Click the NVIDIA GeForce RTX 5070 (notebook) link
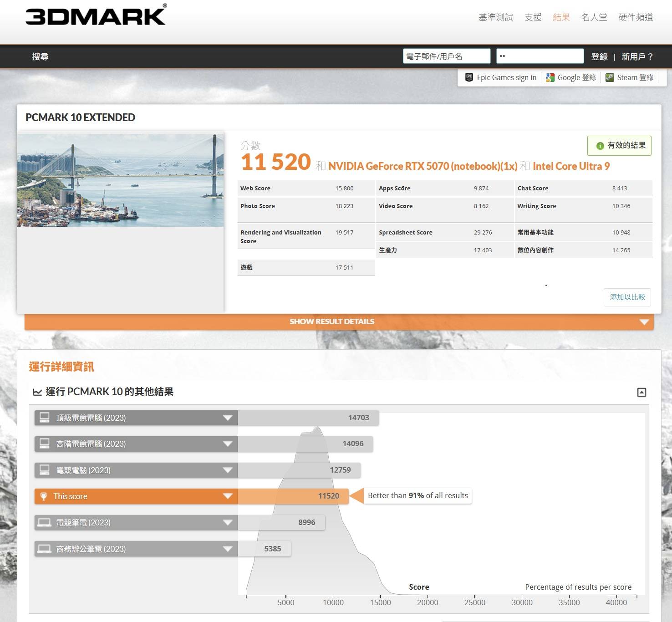Image resolution: width=672 pixels, height=622 pixels. tap(423, 166)
